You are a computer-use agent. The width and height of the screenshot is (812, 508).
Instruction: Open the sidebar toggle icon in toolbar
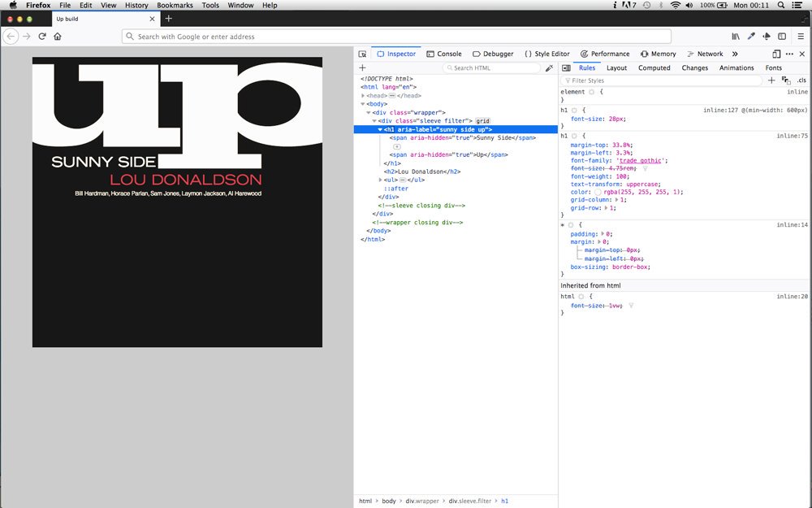[x=781, y=36]
